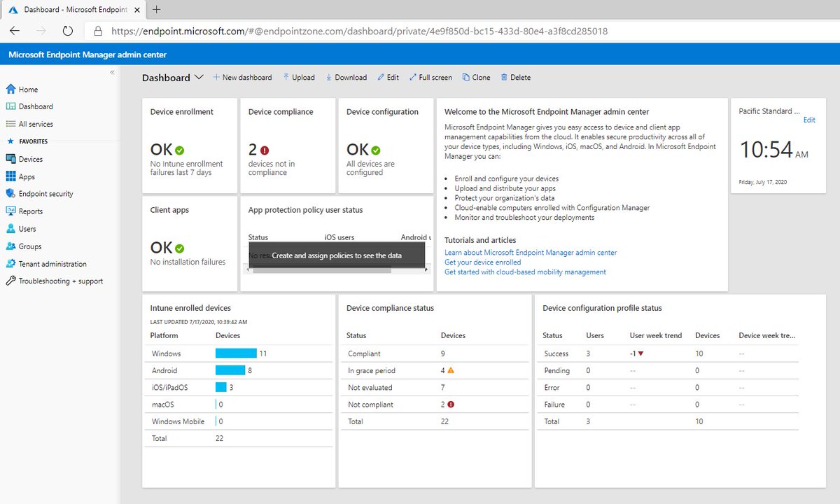Open cloud-based mobility management link

coord(525,272)
